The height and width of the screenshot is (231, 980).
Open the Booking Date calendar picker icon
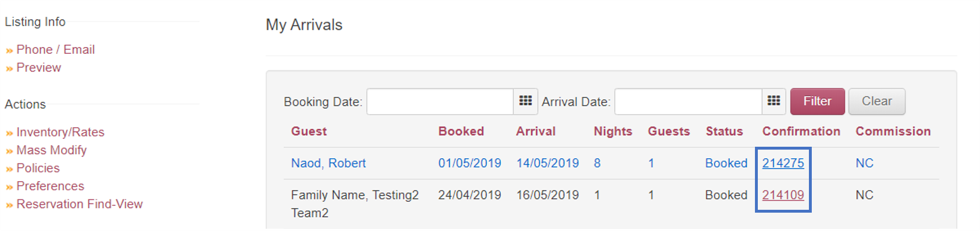point(525,101)
